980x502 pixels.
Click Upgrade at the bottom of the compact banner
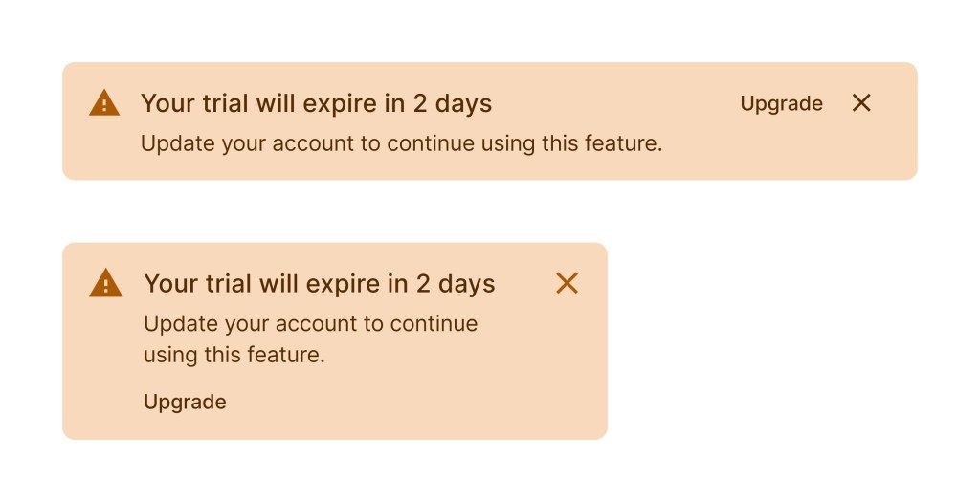(x=185, y=402)
